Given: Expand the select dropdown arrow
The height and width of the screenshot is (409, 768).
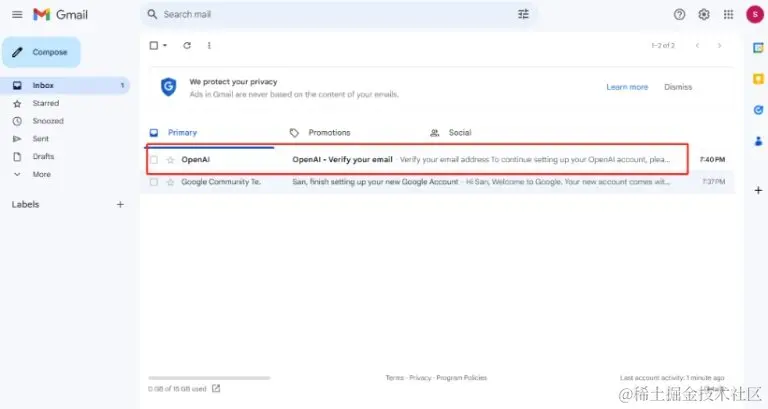Looking at the screenshot, I should 165,46.
